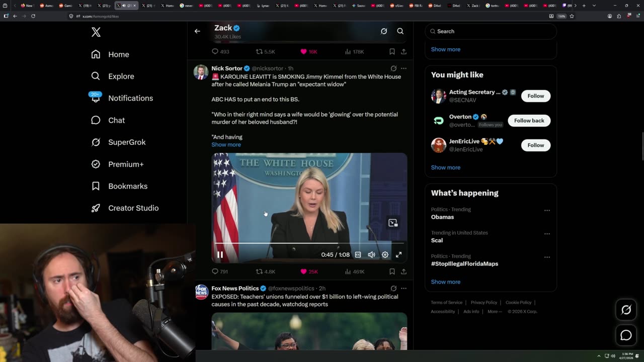The height and width of the screenshot is (362, 644).
Task: Open more options for Scal trend
Action: click(547, 234)
